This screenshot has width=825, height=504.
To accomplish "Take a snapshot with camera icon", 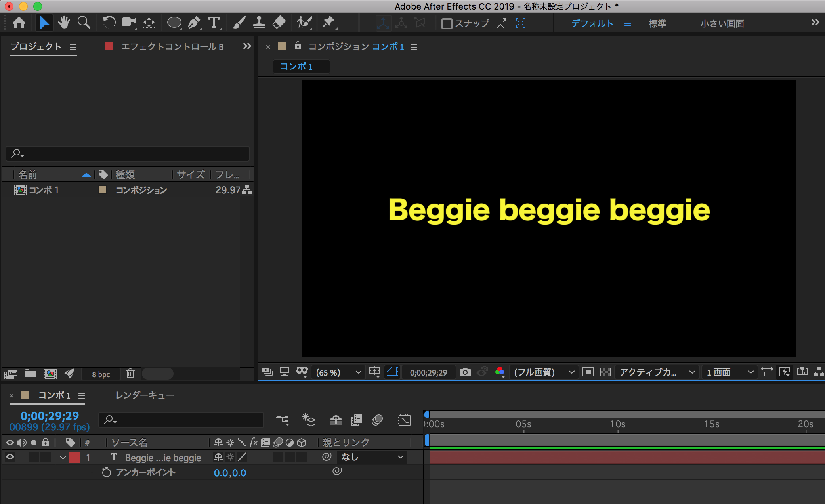I will pyautogui.click(x=465, y=372).
